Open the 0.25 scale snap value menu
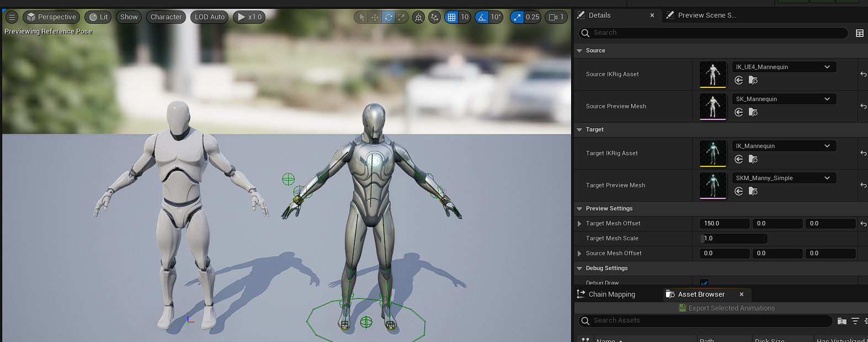The image size is (868, 342). [x=532, y=17]
